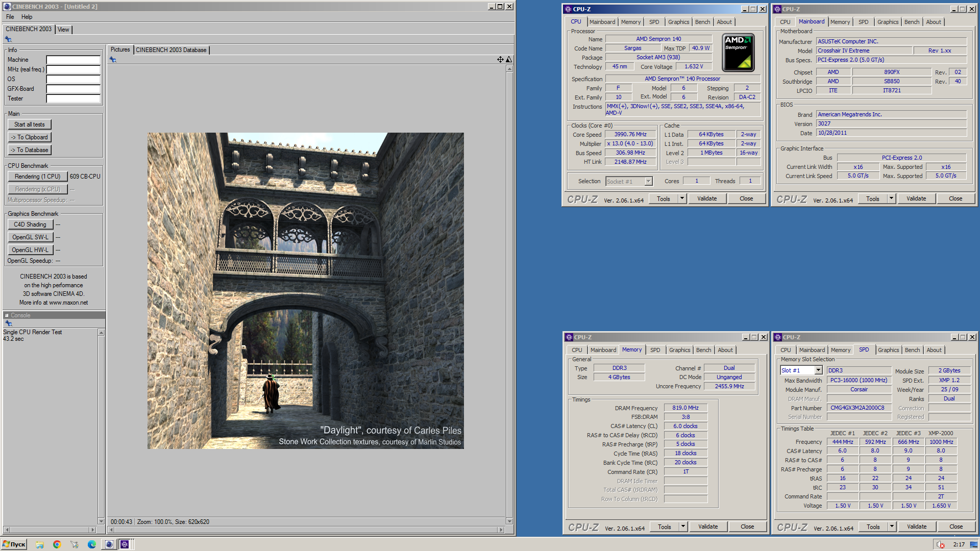Select the zoom-picture triangle icon
This screenshot has width=980, height=551.
point(508,60)
